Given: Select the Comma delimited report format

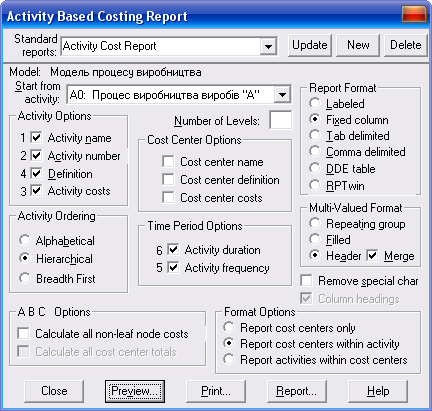Looking at the screenshot, I should (314, 152).
